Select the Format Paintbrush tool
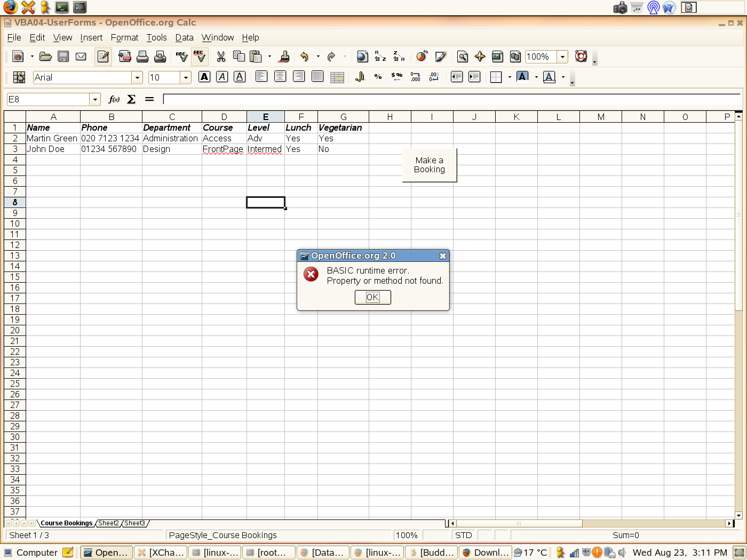747x560 pixels. 285,57
